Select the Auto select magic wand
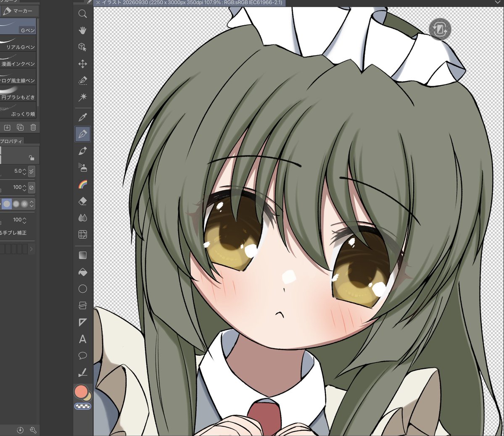 83,97
